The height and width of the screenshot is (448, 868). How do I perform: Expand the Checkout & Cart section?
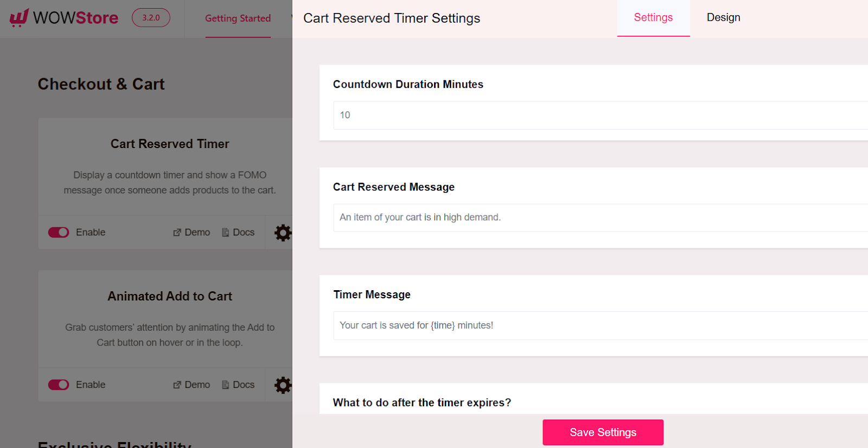(x=101, y=84)
